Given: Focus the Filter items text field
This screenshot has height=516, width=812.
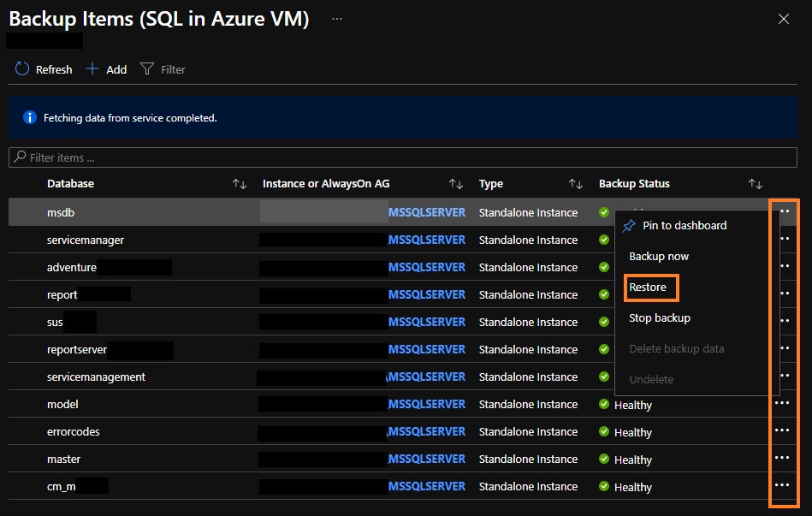Looking at the screenshot, I should [x=403, y=157].
